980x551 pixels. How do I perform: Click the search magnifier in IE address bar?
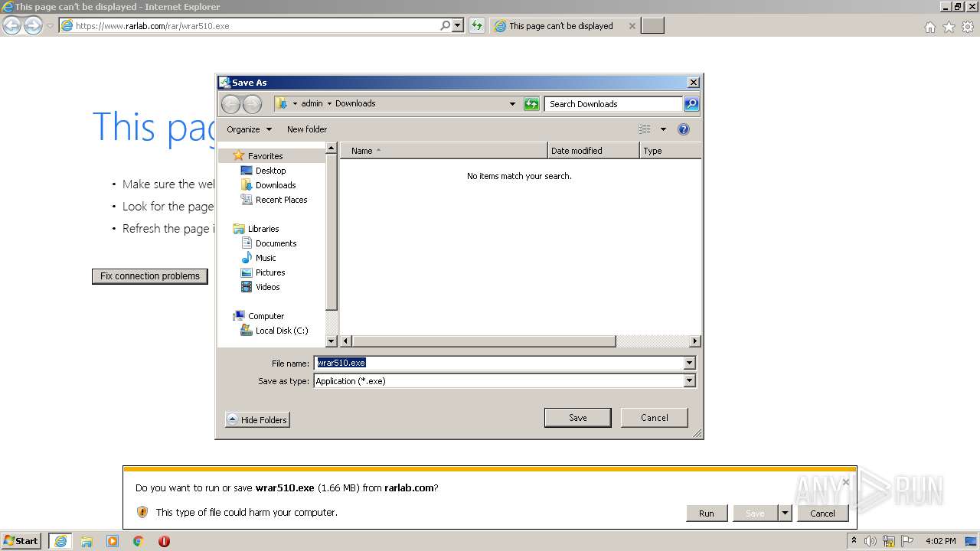click(445, 25)
